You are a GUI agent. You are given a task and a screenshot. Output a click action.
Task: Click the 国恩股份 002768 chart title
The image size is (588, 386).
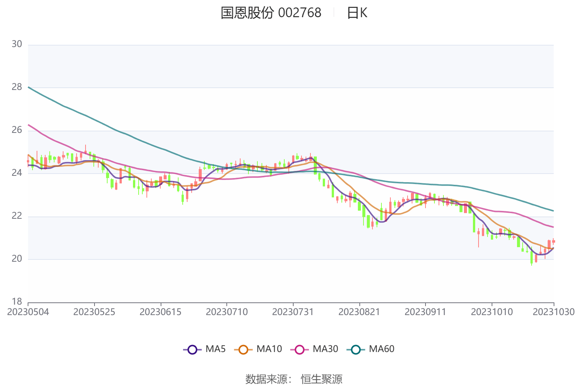271,13
